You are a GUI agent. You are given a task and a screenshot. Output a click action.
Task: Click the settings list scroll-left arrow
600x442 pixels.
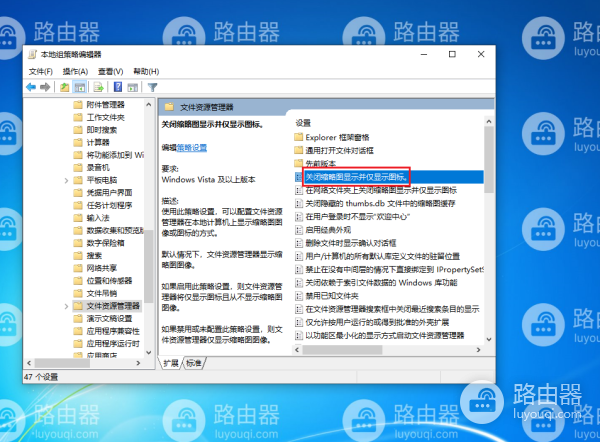[298, 350]
